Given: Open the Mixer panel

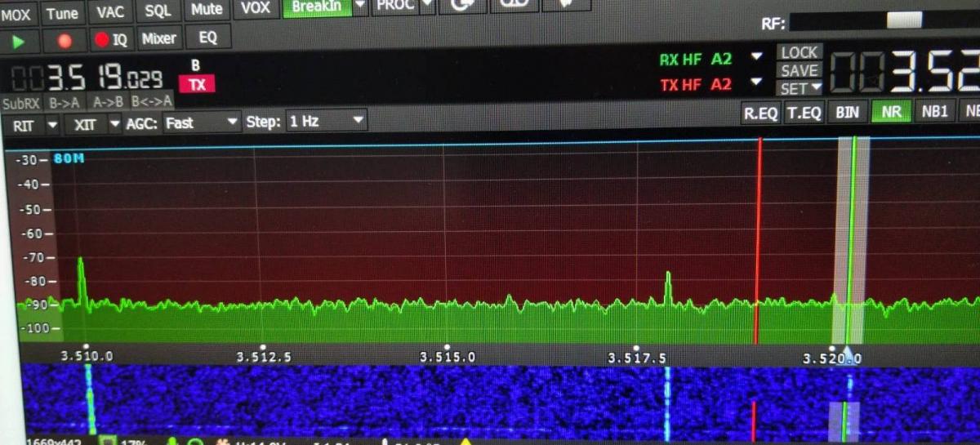Looking at the screenshot, I should click(158, 38).
